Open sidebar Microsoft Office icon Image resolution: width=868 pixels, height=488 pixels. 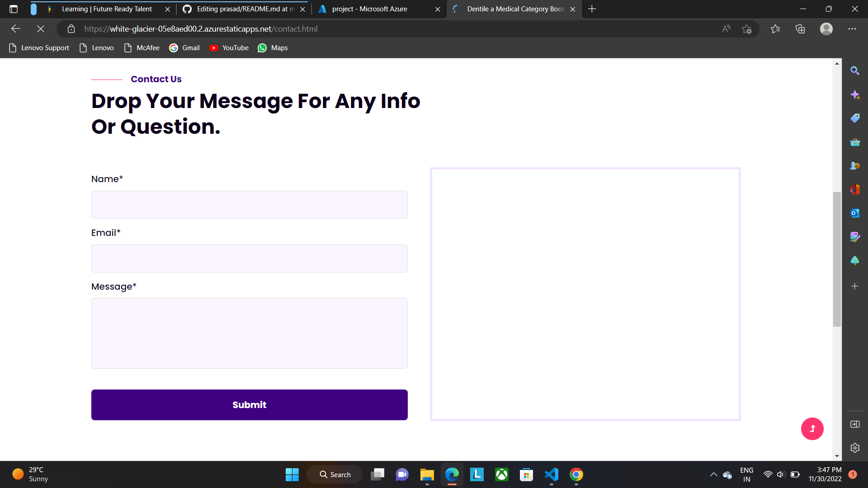(x=854, y=189)
